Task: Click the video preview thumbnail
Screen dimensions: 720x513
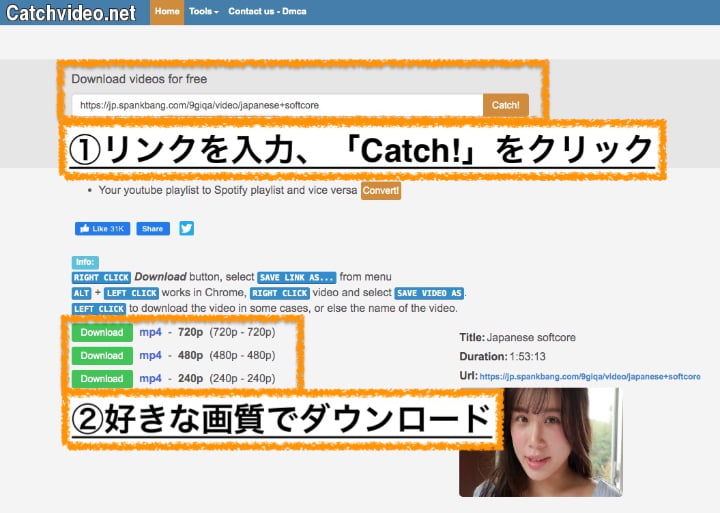Action: (x=540, y=442)
